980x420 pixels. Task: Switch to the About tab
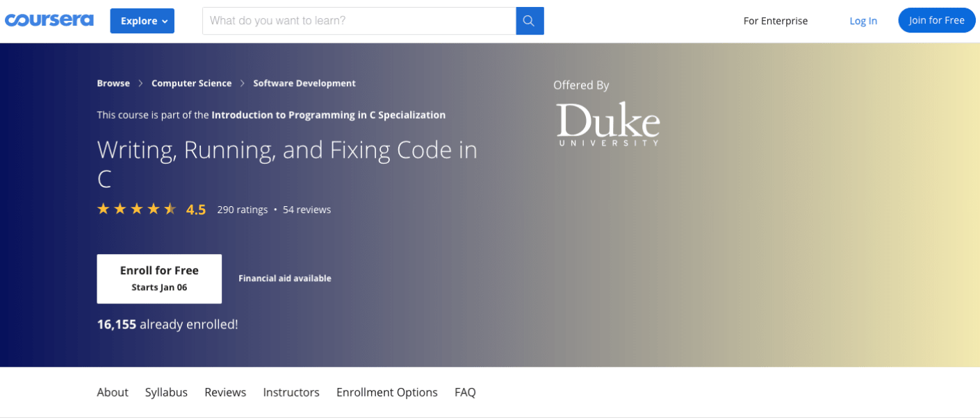[113, 392]
